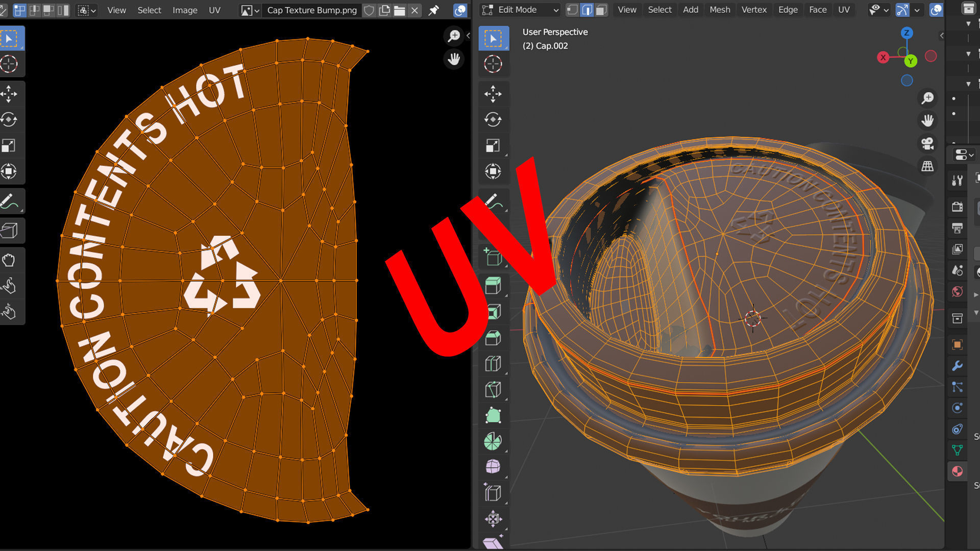Enable UV edge selection mode

tap(35, 10)
